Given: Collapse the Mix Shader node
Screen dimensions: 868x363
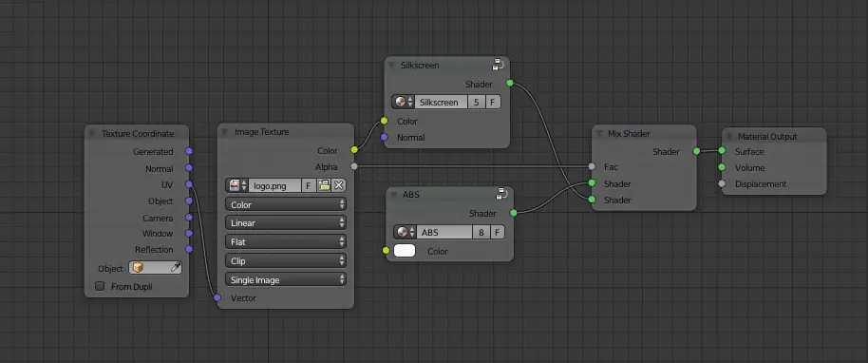Looking at the screenshot, I should (x=598, y=134).
